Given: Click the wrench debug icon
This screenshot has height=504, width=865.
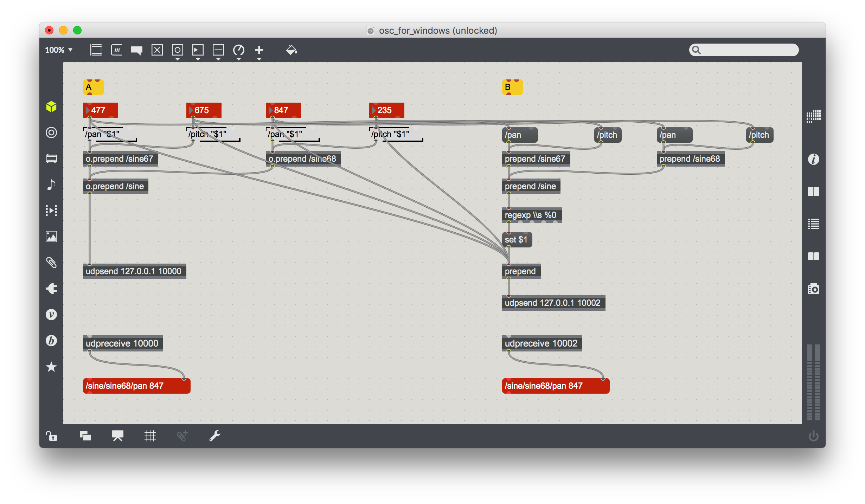Looking at the screenshot, I should pyautogui.click(x=215, y=436).
